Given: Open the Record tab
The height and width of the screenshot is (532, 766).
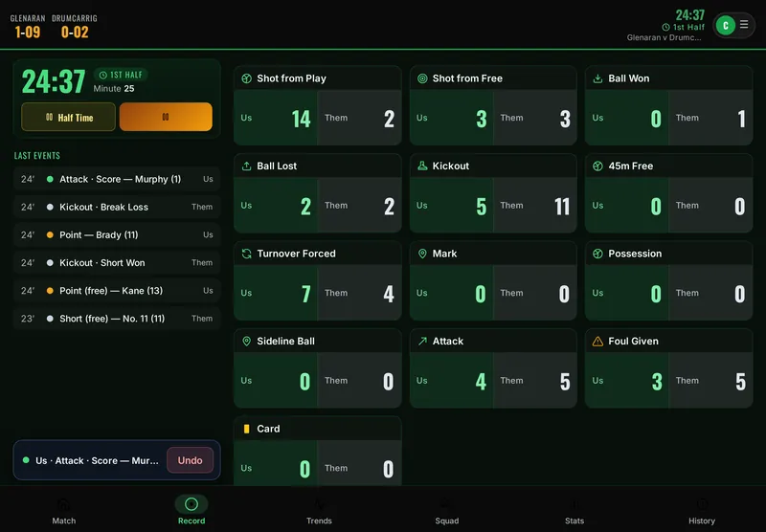Looking at the screenshot, I should (x=191, y=511).
